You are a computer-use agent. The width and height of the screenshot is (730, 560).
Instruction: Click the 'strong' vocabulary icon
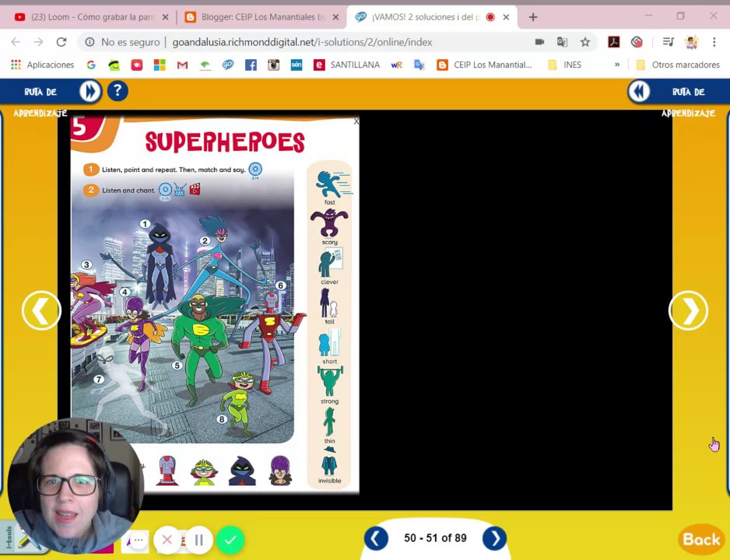(330, 382)
